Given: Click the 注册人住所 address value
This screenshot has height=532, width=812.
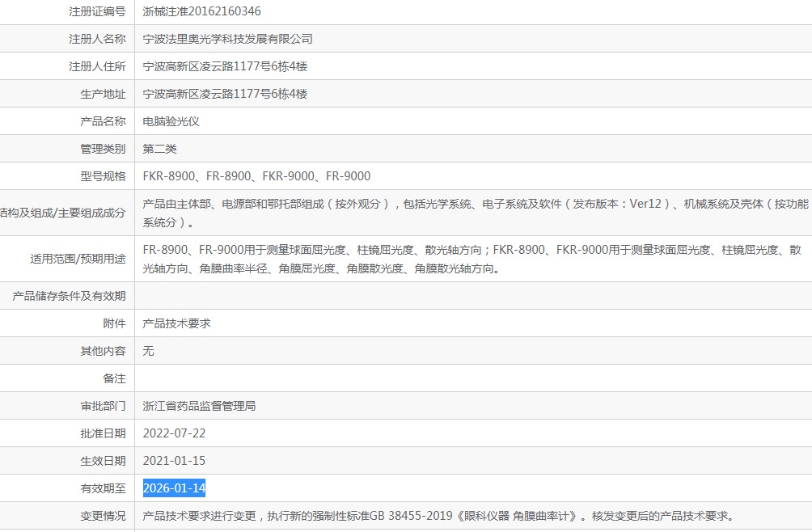Looking at the screenshot, I should 225,66.
